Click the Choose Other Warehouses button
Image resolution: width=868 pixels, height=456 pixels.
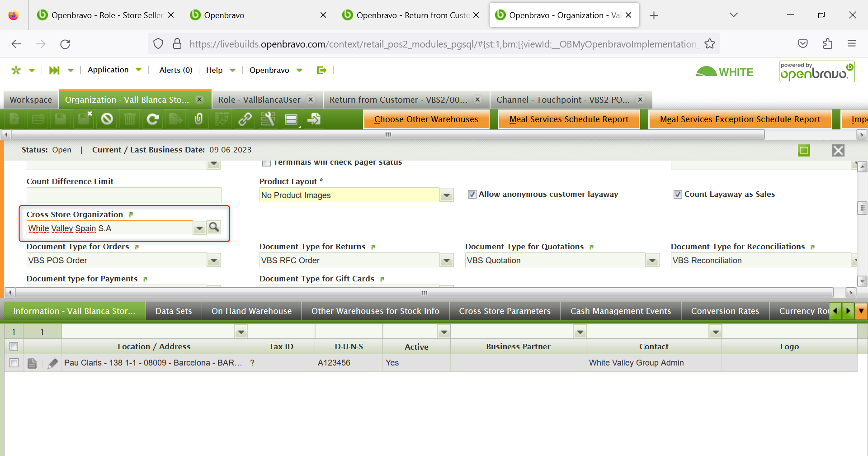pyautogui.click(x=426, y=119)
